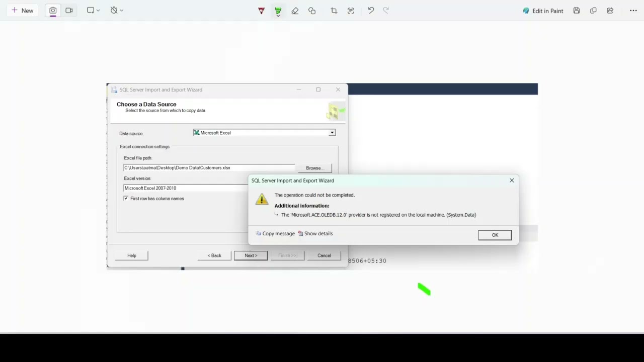644x362 pixels.
Task: Open the Data source dropdown arrow
Action: (332, 133)
